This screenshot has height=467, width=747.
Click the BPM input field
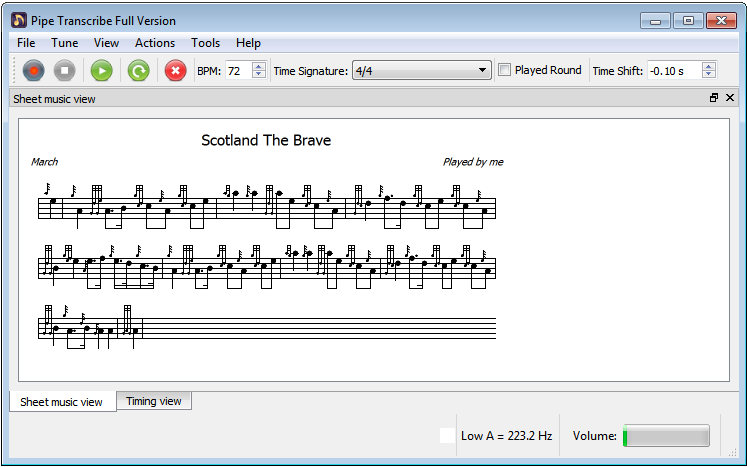[x=238, y=70]
